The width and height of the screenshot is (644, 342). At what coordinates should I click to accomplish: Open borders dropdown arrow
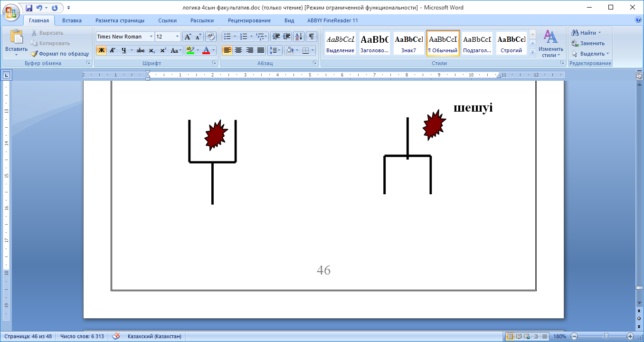(313, 50)
